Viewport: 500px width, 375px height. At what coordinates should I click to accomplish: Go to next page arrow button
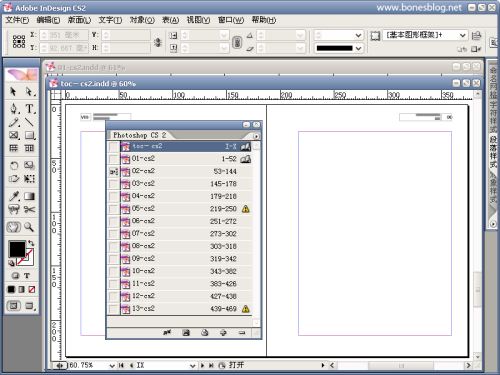202,366
